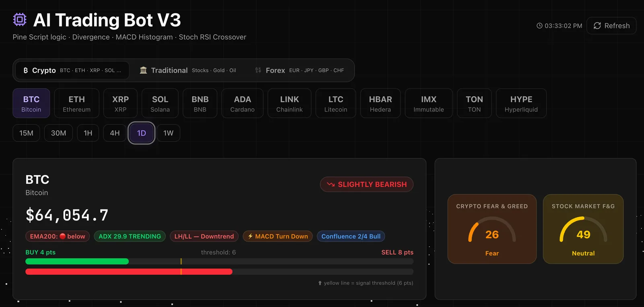644x307 pixels.
Task: Select the LINK Chainlink asset
Action: pos(289,103)
